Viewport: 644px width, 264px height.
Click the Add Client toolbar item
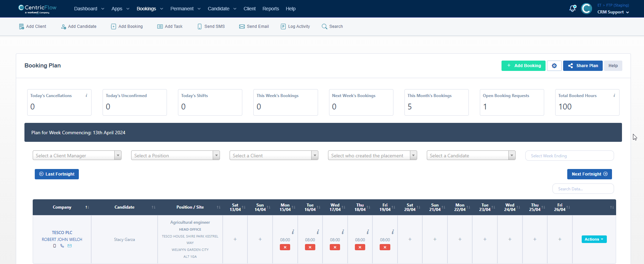[x=33, y=27]
